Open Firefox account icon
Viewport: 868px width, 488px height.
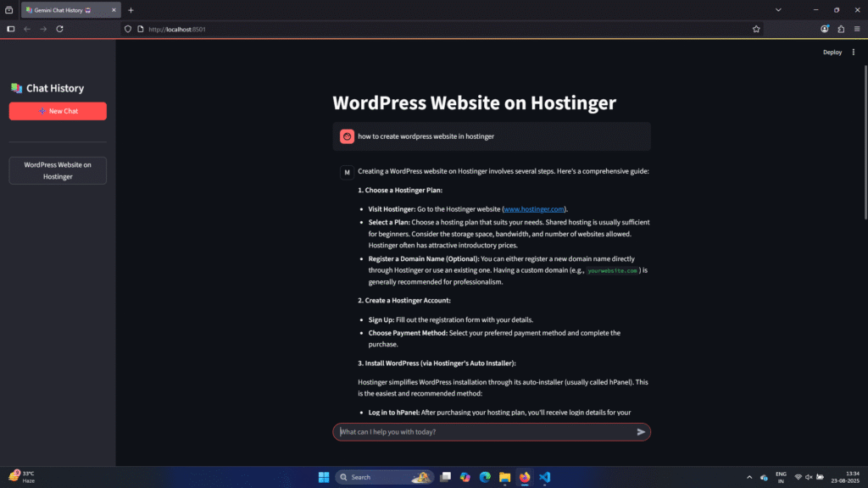pyautogui.click(x=825, y=29)
